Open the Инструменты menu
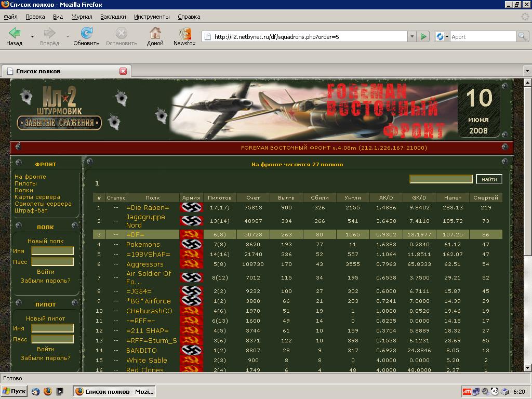This screenshot has width=532, height=399. tap(152, 17)
